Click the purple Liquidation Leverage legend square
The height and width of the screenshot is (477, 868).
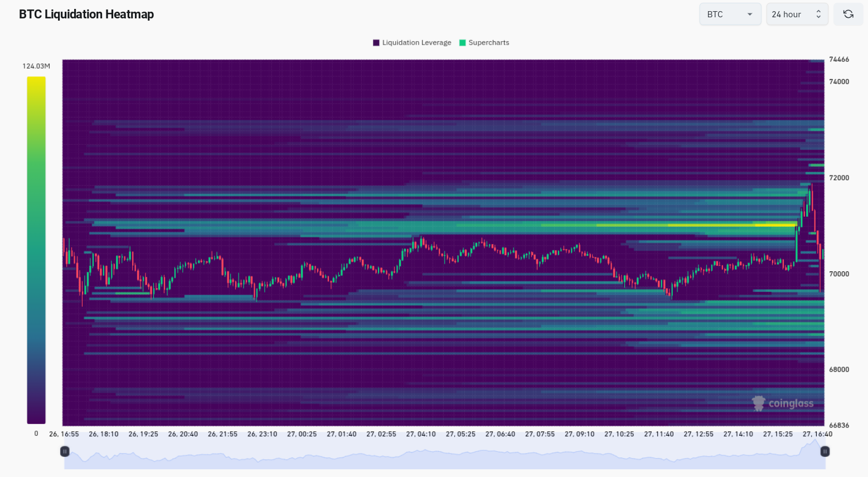click(376, 42)
